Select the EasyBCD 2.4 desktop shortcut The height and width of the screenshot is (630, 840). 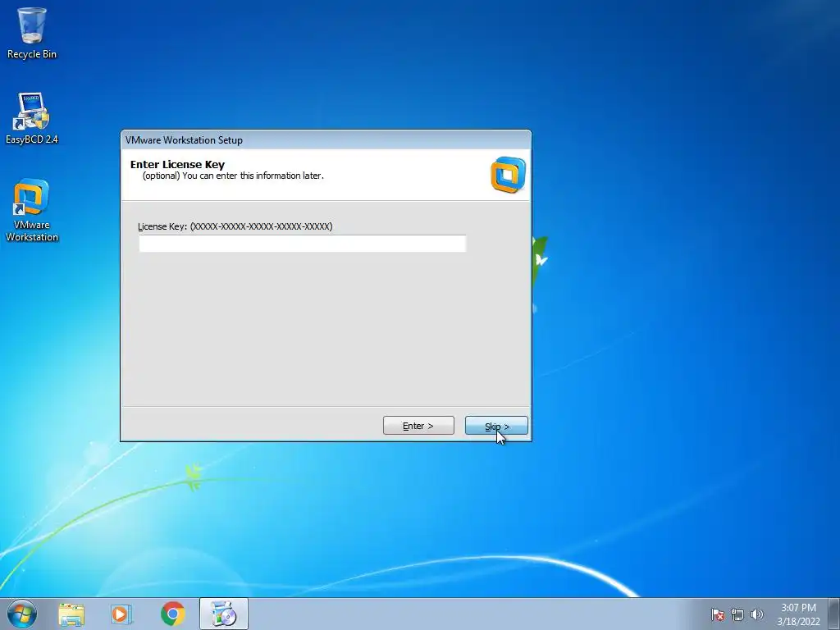coord(32,118)
